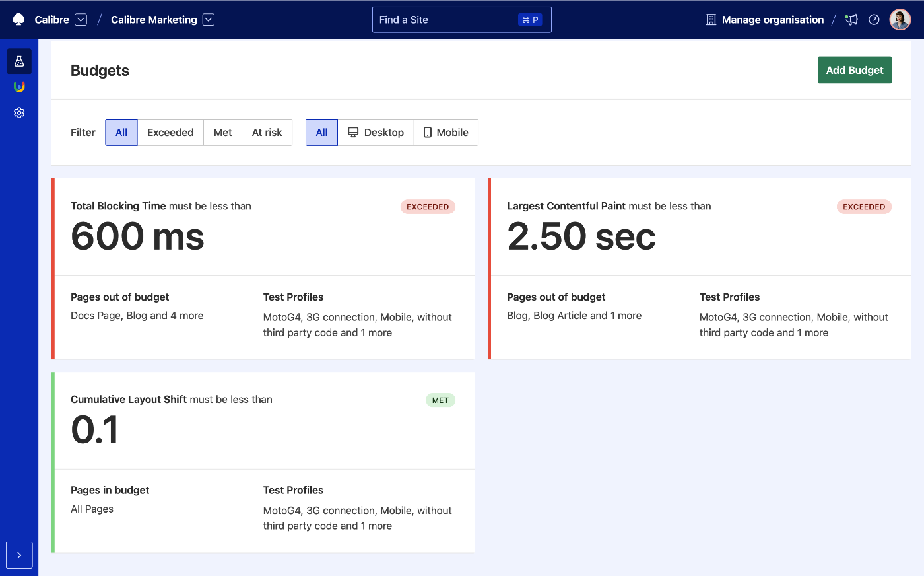
Task: Click the user profile avatar
Action: (x=900, y=20)
